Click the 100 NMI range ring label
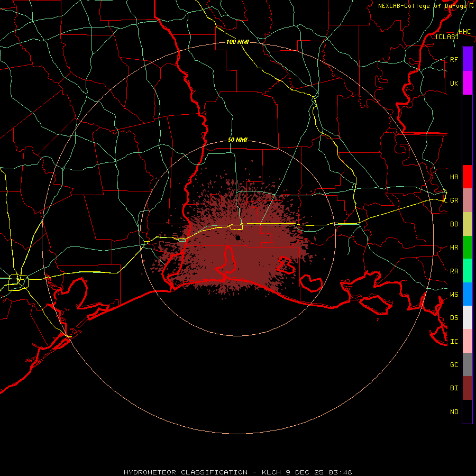476x476 pixels. coord(237,42)
